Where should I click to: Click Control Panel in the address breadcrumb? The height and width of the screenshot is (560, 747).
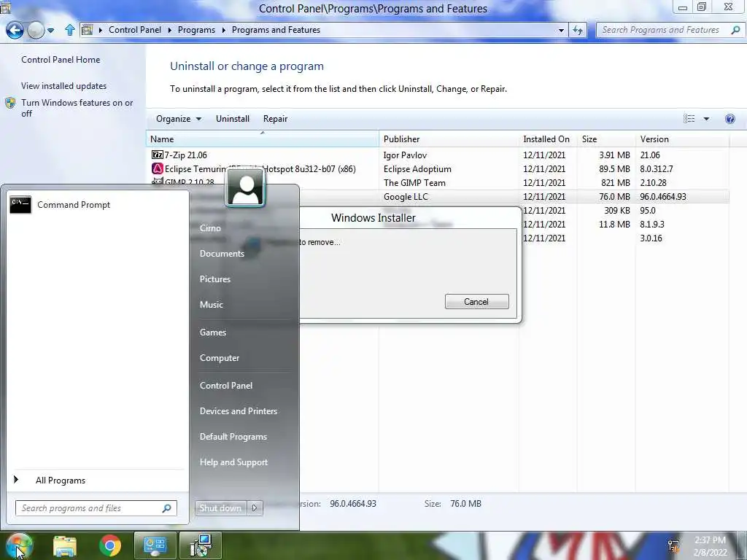(x=135, y=30)
